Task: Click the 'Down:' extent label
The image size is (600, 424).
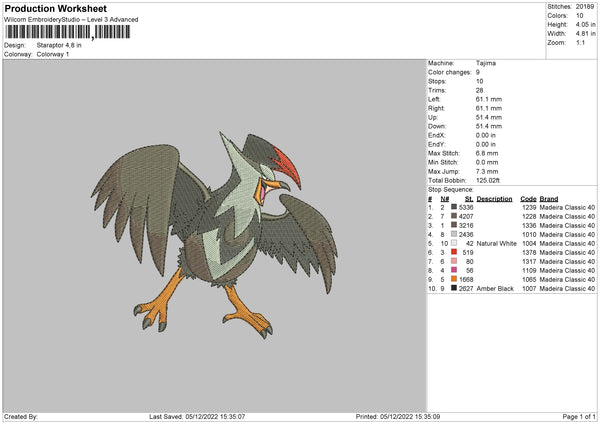Action: [x=437, y=126]
